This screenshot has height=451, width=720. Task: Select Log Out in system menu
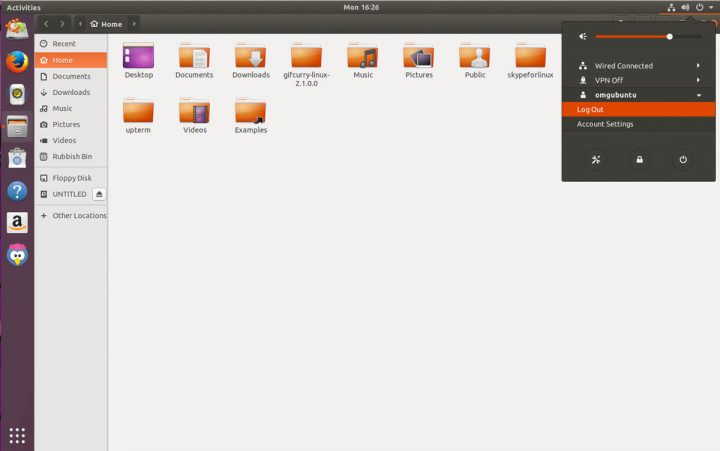(590, 109)
